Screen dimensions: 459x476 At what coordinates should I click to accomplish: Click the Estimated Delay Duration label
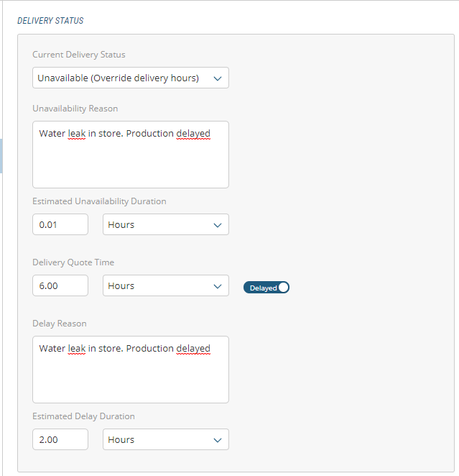tap(83, 416)
